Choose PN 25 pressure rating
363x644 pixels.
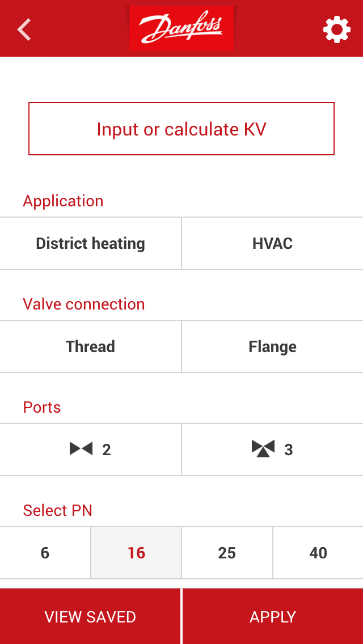227,553
